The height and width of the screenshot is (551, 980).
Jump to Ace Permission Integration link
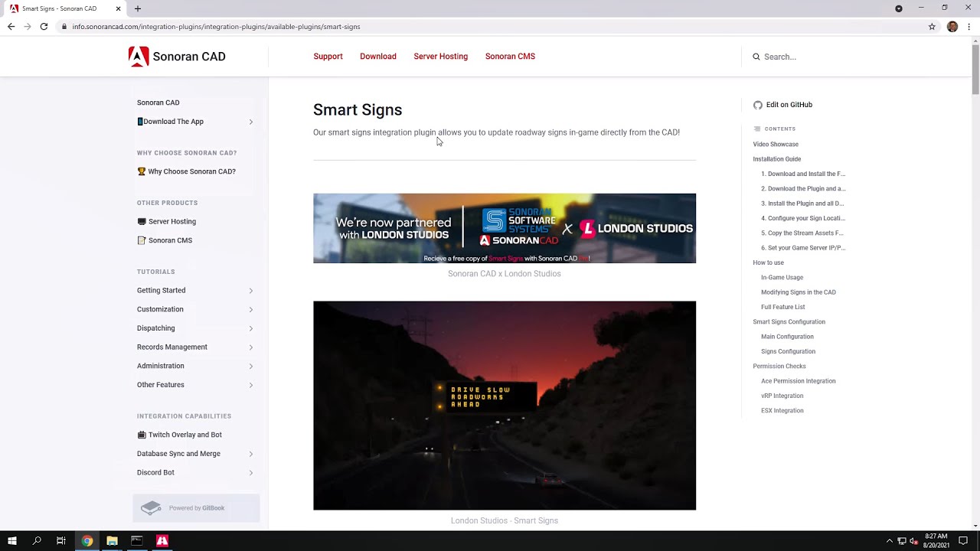pos(799,381)
